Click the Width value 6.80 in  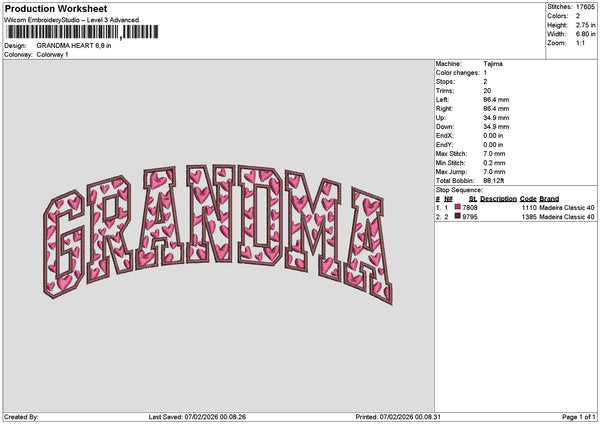pyautogui.click(x=585, y=34)
